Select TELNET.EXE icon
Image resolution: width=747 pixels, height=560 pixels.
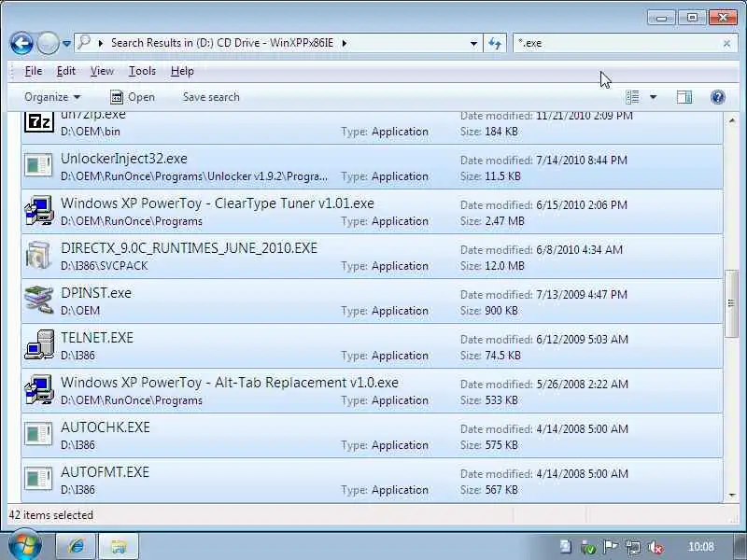(39, 344)
